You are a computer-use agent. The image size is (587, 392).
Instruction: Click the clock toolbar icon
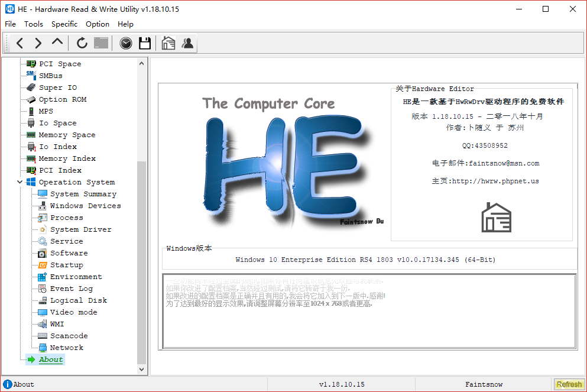tap(126, 43)
